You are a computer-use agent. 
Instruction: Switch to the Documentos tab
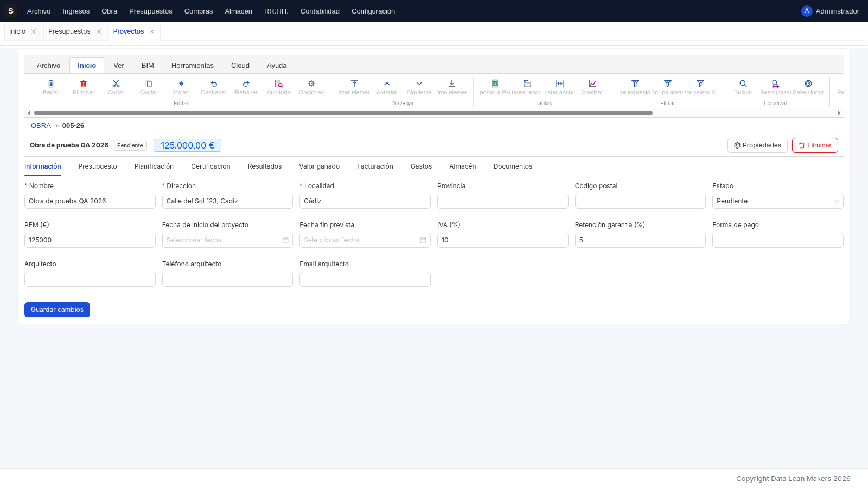click(513, 166)
